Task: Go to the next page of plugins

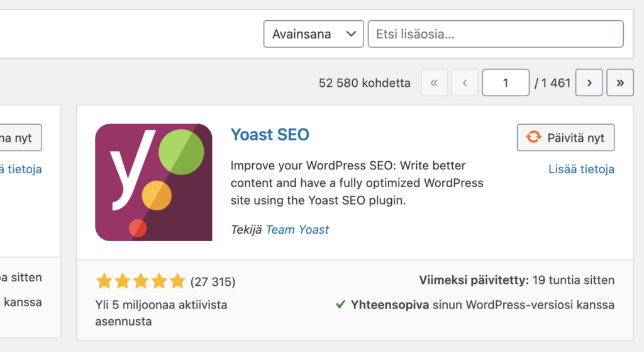Action: coord(589,82)
